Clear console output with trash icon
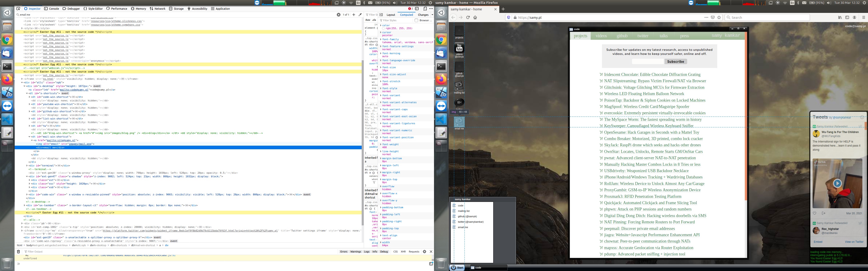Viewport: 868px width, 271px height. tap(19, 252)
